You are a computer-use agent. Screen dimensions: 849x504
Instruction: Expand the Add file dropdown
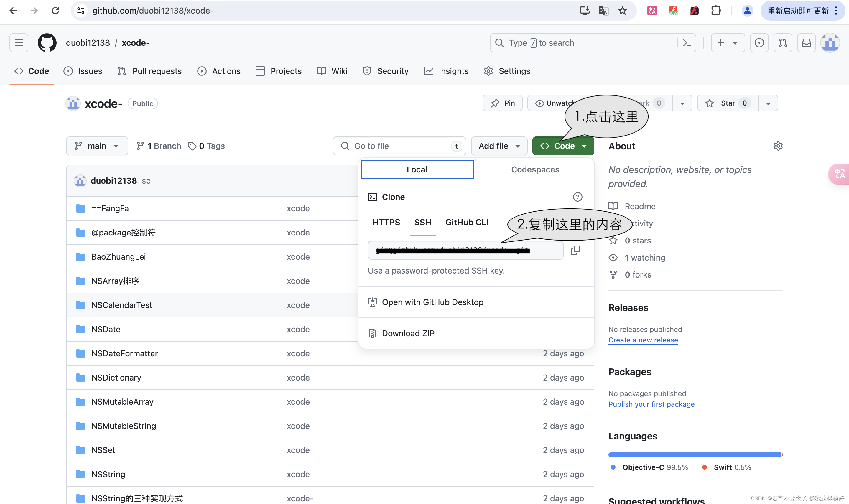[x=499, y=146]
